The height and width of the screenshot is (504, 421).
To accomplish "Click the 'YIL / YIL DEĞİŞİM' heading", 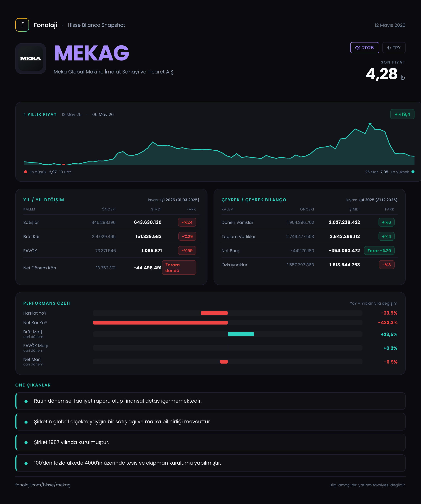I will click(44, 200).
